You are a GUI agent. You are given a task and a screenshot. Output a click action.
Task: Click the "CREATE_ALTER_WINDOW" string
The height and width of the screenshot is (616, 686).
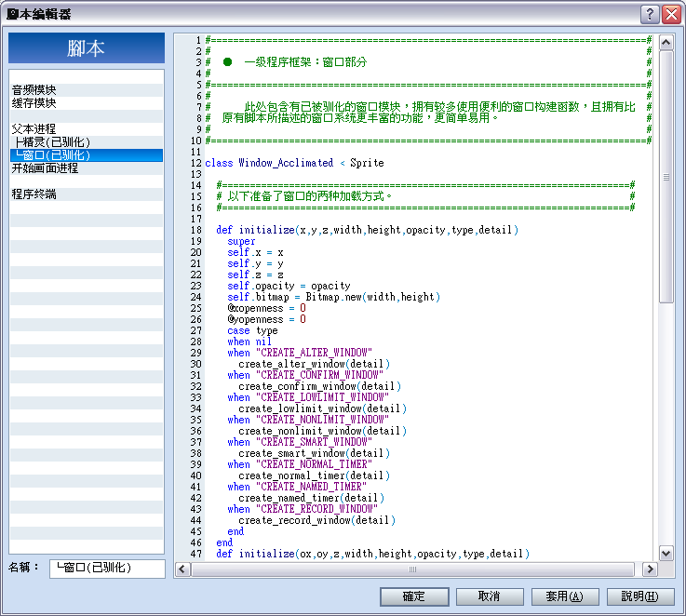coord(314,353)
